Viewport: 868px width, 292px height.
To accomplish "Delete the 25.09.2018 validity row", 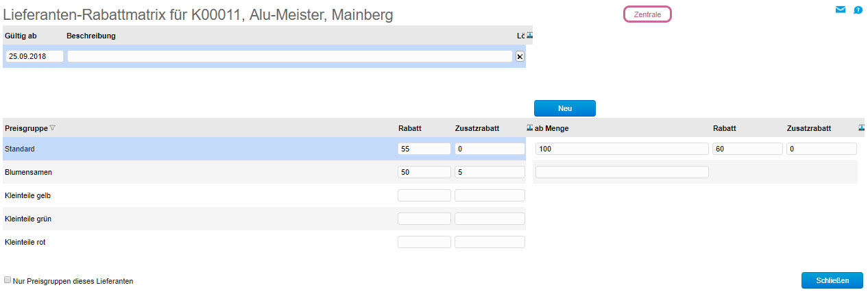I will [x=520, y=57].
